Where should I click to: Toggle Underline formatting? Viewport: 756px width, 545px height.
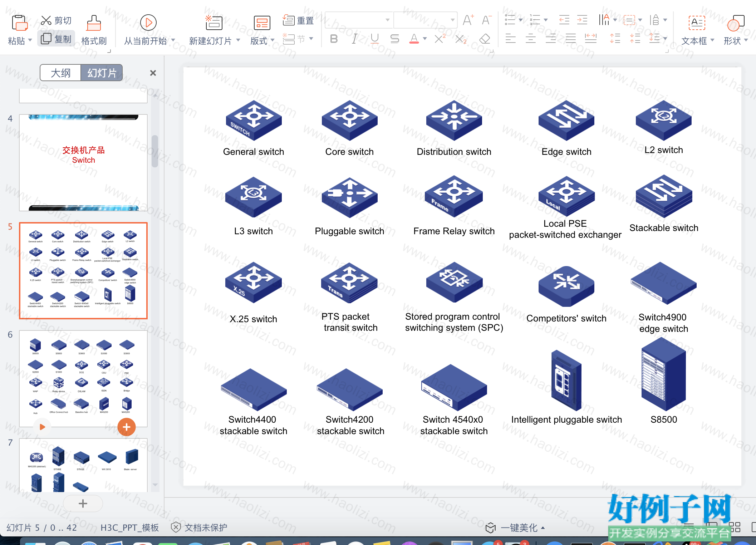pos(374,39)
